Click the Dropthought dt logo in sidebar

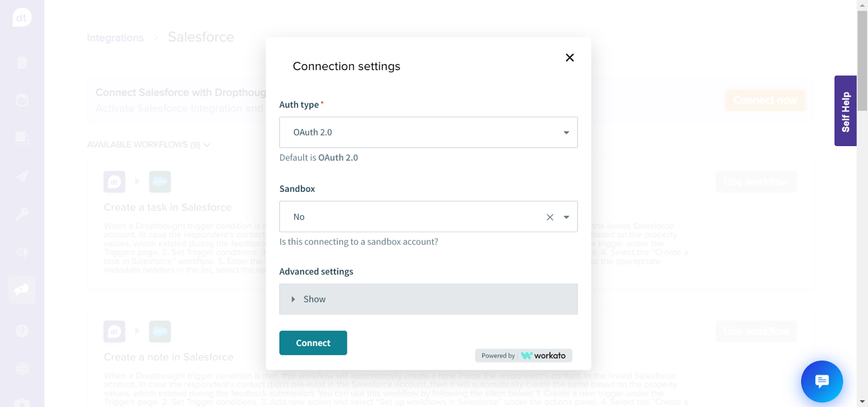[x=22, y=17]
